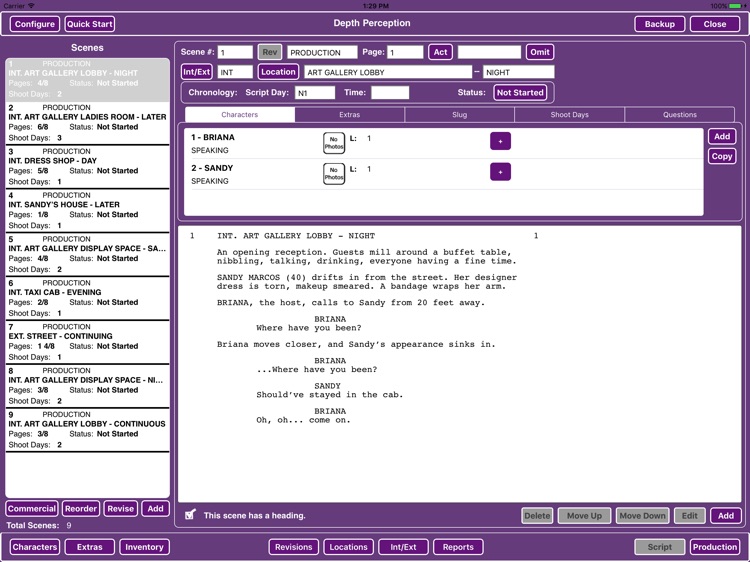Click the Delete button below the script
750x562 pixels.
click(x=537, y=516)
